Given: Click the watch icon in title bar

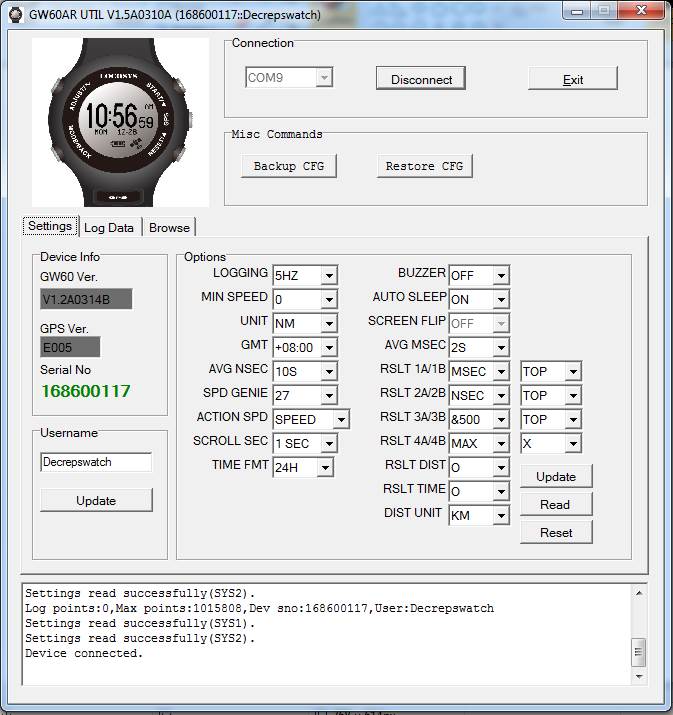Looking at the screenshot, I should 15,15.
